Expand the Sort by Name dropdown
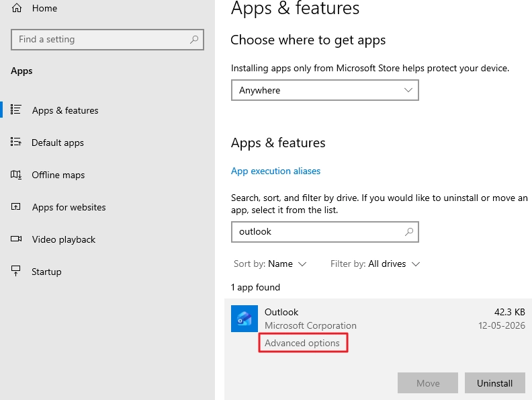Screen dimensions: 532x400 coord(270,264)
